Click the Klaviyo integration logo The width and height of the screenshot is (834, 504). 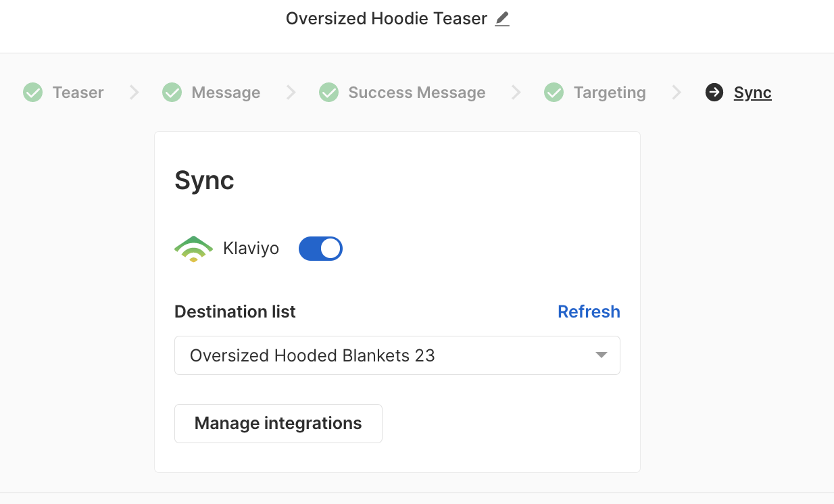pyautogui.click(x=193, y=248)
